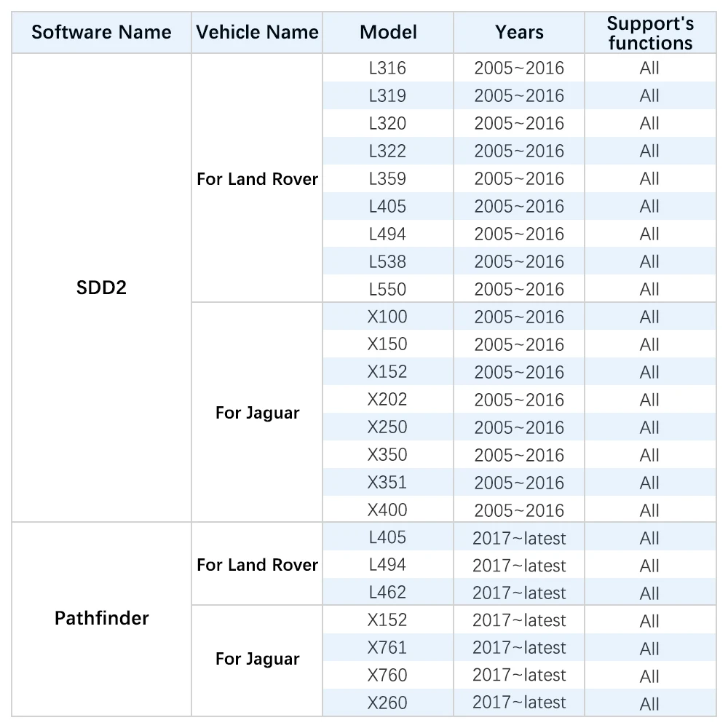This screenshot has height=728, width=728.
Task: Click the L494 model cell in Pathfinder section
Action: tap(388, 565)
